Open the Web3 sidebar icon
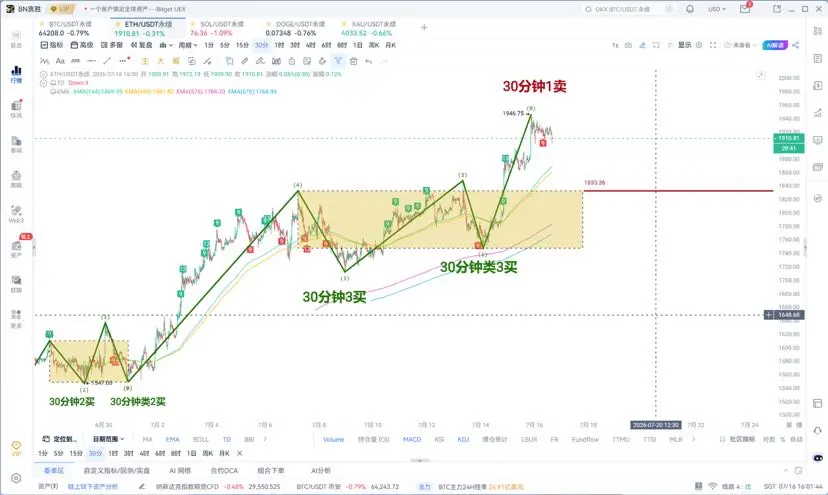 pyautogui.click(x=16, y=213)
